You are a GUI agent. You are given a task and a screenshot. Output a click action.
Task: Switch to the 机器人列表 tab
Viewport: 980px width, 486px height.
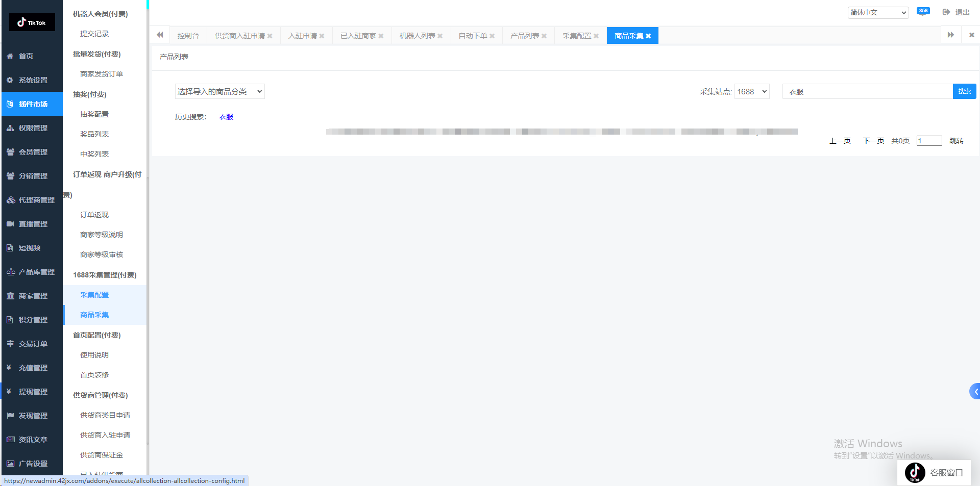click(x=417, y=35)
